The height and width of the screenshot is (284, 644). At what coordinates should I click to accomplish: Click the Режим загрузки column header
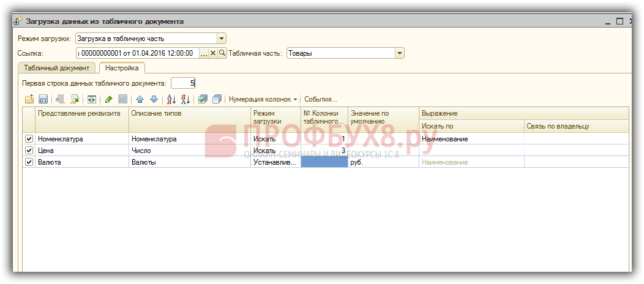(x=275, y=119)
